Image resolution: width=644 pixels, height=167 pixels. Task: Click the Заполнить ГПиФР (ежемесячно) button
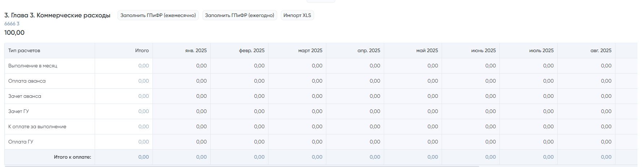tap(158, 15)
